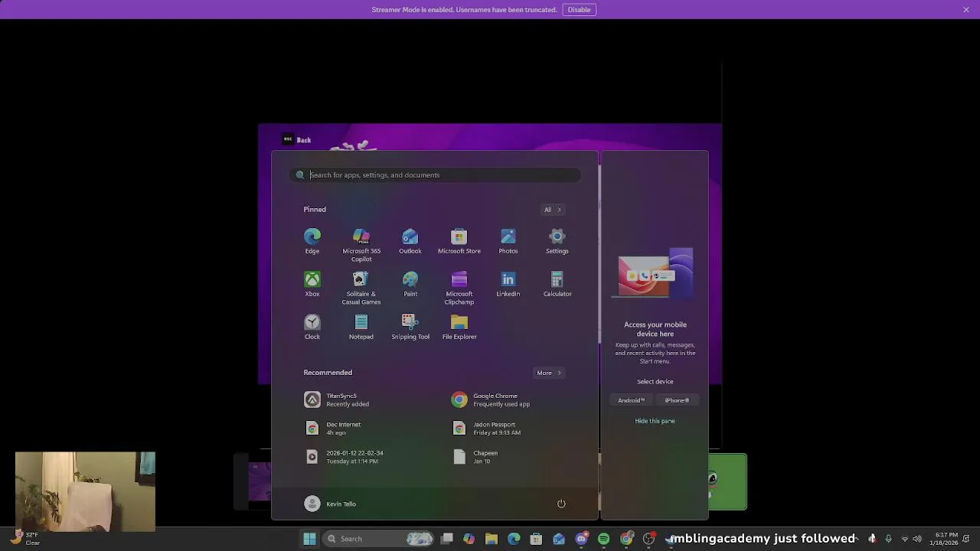Open Spotify from the taskbar
The width and height of the screenshot is (980, 551).
[x=603, y=539]
